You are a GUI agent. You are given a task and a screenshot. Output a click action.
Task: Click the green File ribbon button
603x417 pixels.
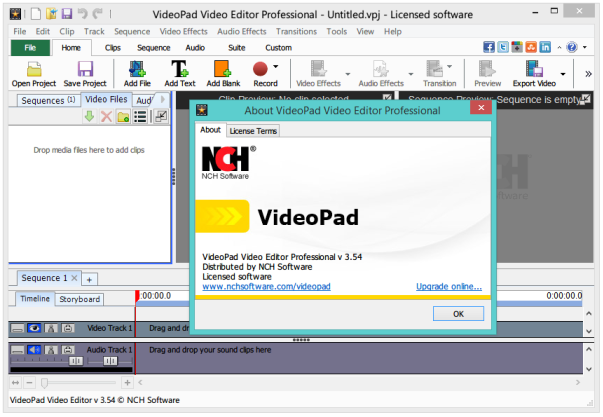click(30, 48)
